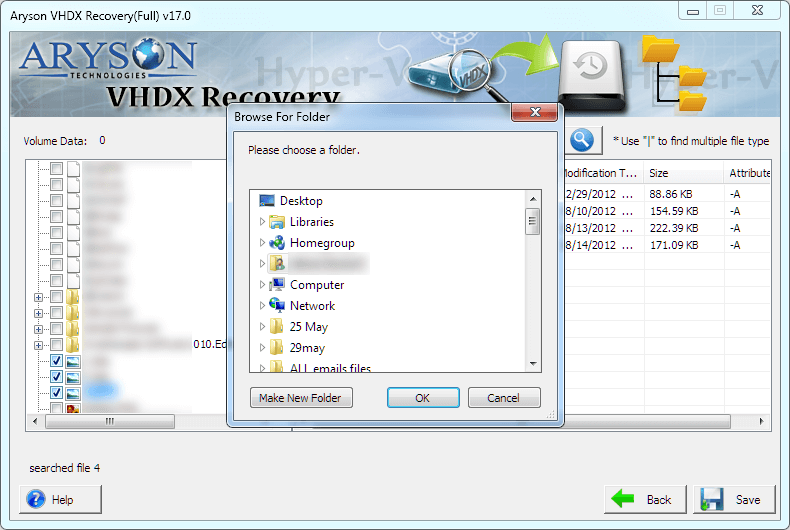Click the blue magnifier search icon
This screenshot has height=530, width=790.
[x=581, y=140]
